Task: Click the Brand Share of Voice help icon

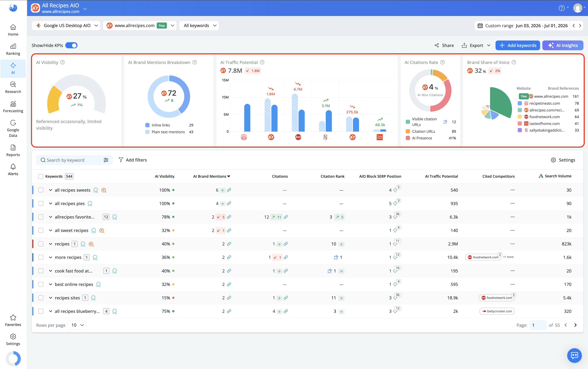Action: click(x=514, y=62)
